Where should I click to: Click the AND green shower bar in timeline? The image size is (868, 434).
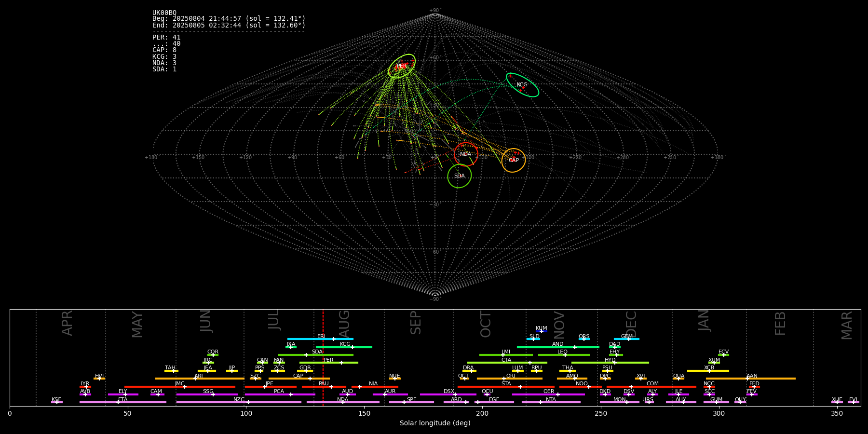coord(558,347)
